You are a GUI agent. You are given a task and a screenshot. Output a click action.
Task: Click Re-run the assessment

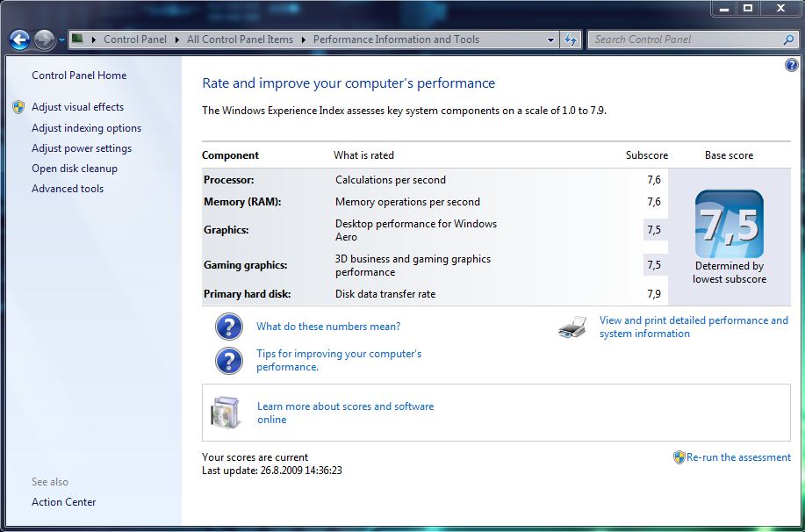coord(738,457)
